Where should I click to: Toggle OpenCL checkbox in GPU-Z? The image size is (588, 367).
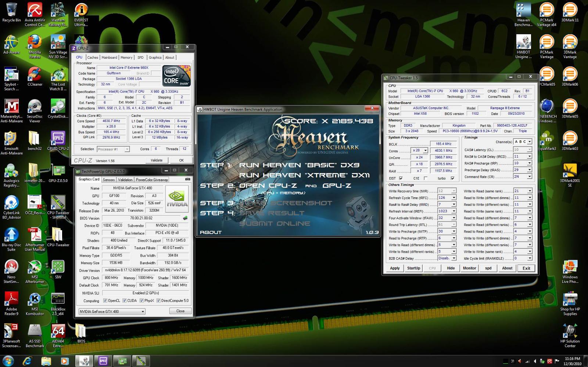coord(105,301)
